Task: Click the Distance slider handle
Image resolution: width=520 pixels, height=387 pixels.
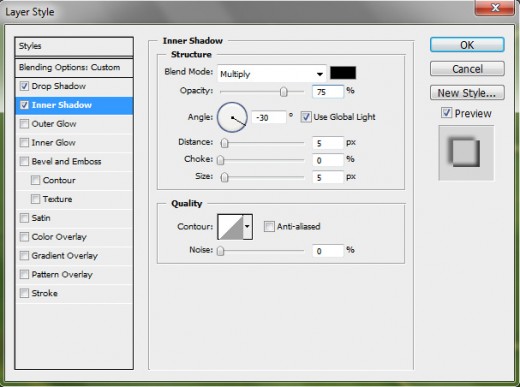Action: (225, 143)
